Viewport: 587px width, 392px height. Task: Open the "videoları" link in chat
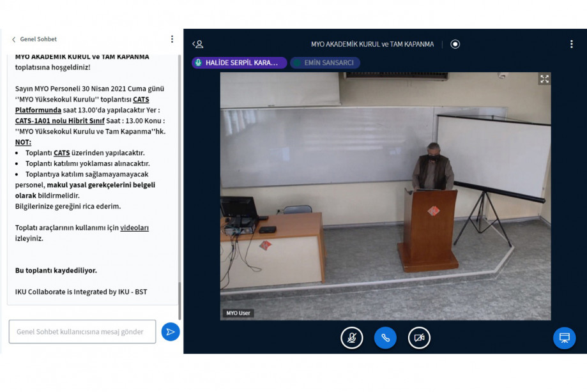click(134, 227)
